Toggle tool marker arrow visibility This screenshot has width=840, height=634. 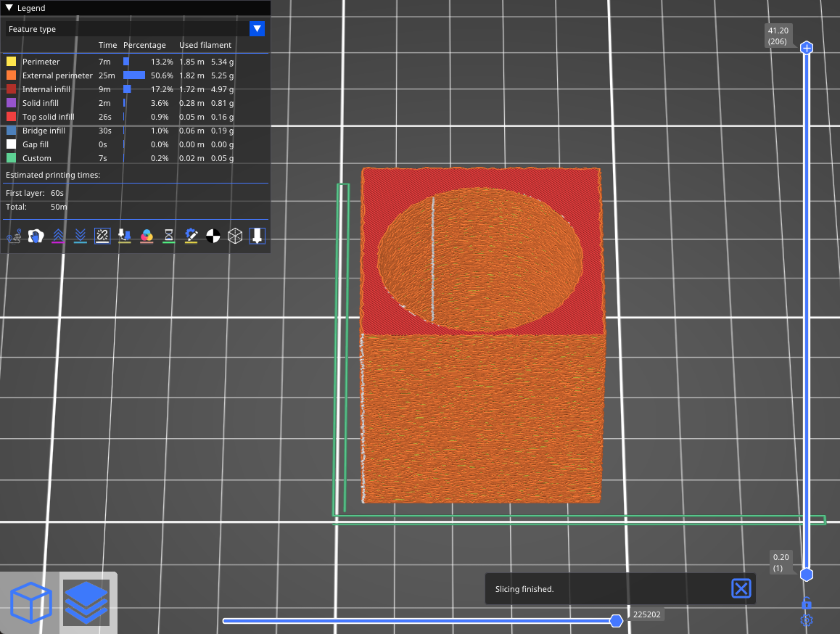257,236
